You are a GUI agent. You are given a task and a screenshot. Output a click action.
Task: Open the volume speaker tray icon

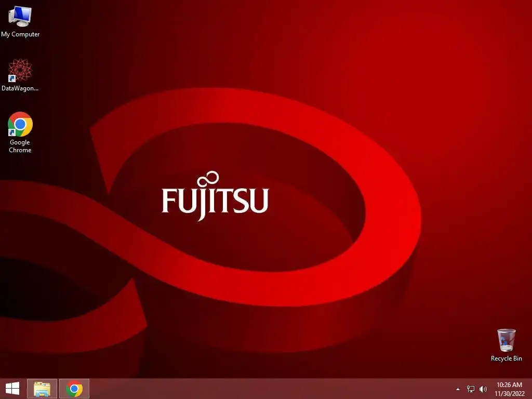pyautogui.click(x=483, y=389)
